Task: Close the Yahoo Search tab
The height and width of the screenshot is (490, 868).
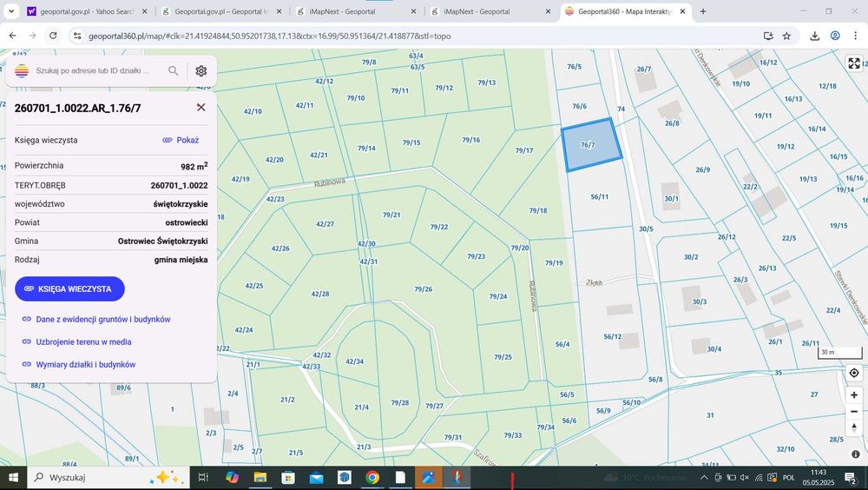Action: pos(144,11)
